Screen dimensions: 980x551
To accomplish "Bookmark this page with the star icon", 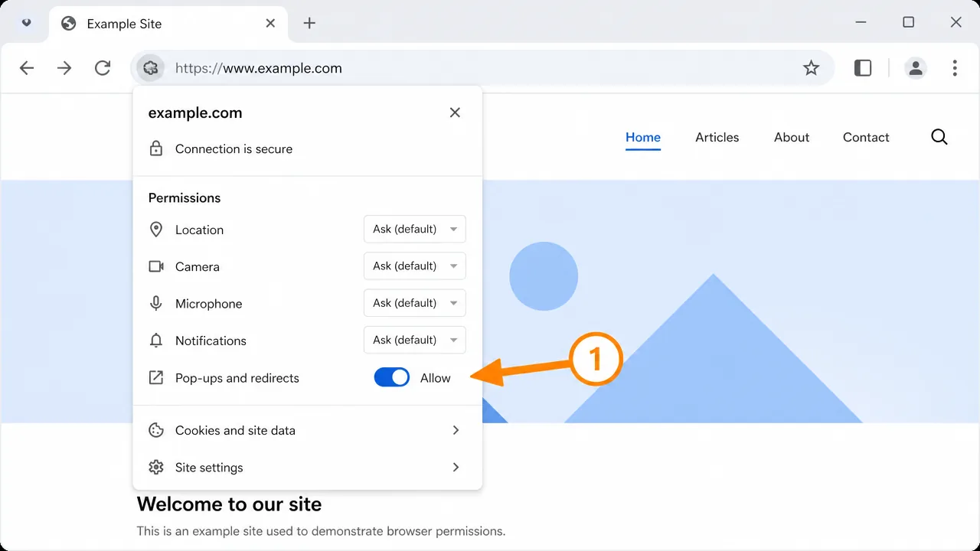I will click(811, 68).
